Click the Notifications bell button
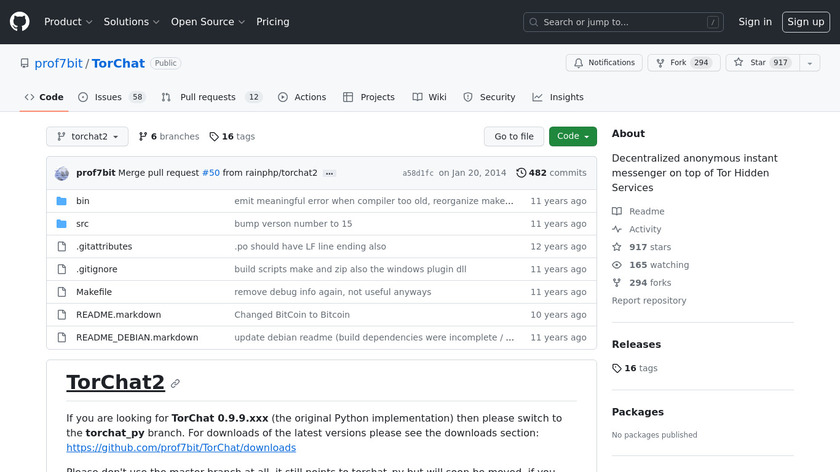Viewport: 840px width, 472px height. click(604, 63)
